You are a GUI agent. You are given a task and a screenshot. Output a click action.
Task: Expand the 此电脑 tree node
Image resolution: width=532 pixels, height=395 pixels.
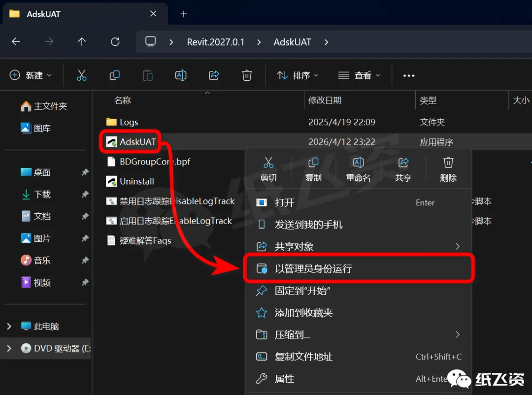pos(9,327)
